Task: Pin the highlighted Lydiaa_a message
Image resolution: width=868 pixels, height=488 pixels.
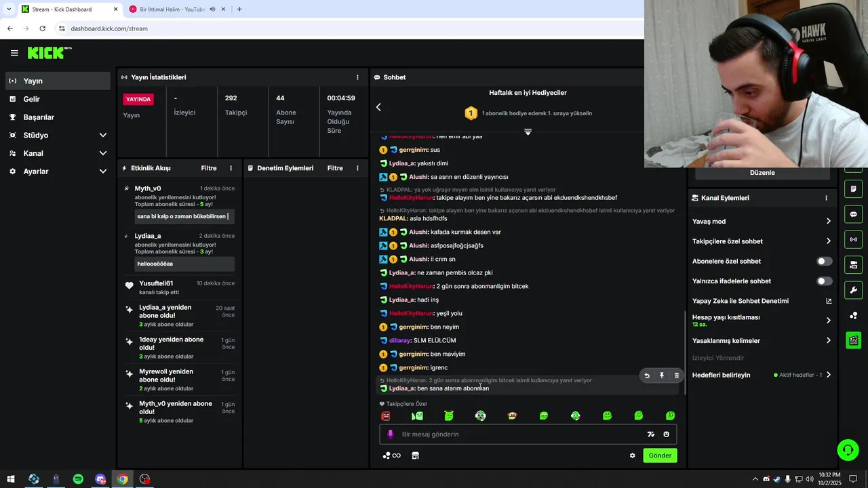Action: coord(662,375)
